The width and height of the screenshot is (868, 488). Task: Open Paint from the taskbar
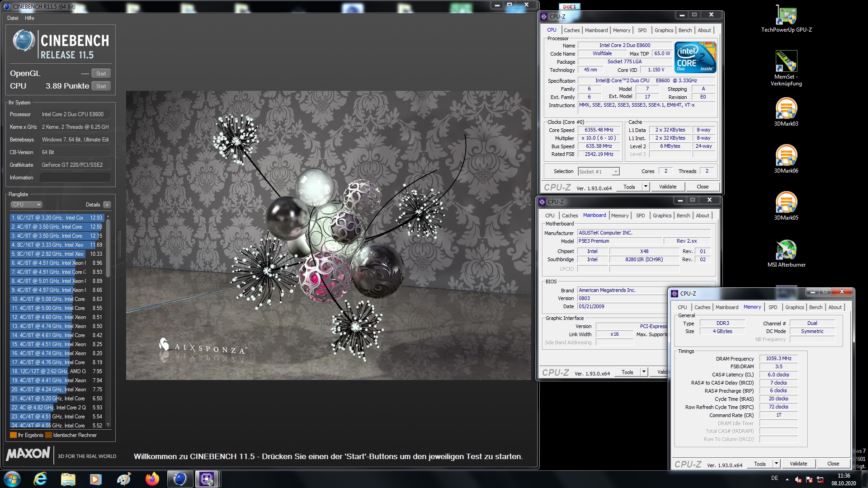(x=124, y=479)
